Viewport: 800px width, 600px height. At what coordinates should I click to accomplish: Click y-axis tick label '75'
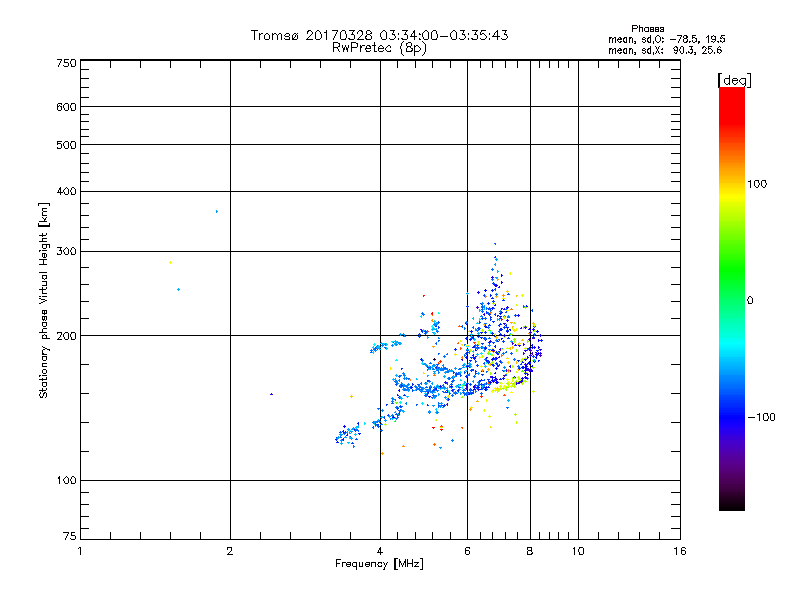(x=70, y=536)
